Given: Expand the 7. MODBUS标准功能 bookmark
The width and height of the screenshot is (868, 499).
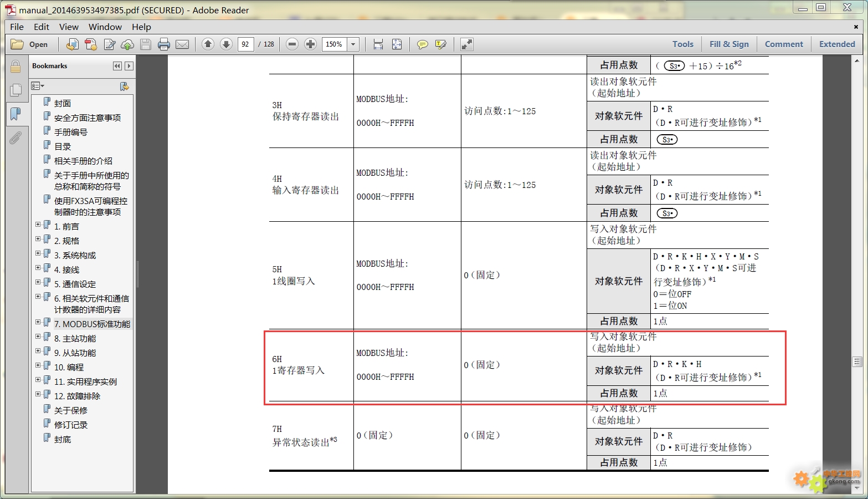Looking at the screenshot, I should coord(38,322).
